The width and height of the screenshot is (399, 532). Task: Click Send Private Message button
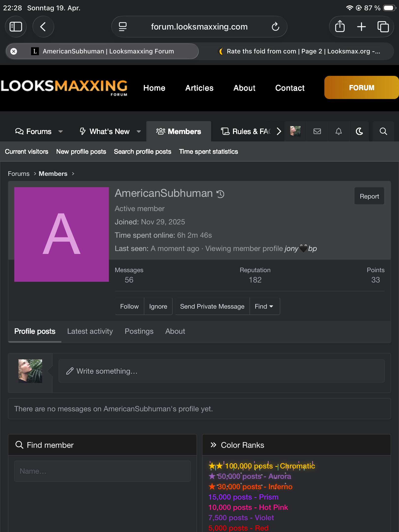coord(212,306)
